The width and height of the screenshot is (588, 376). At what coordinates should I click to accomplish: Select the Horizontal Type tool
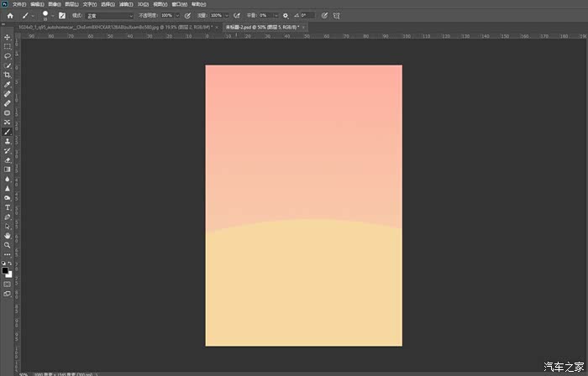tap(8, 206)
